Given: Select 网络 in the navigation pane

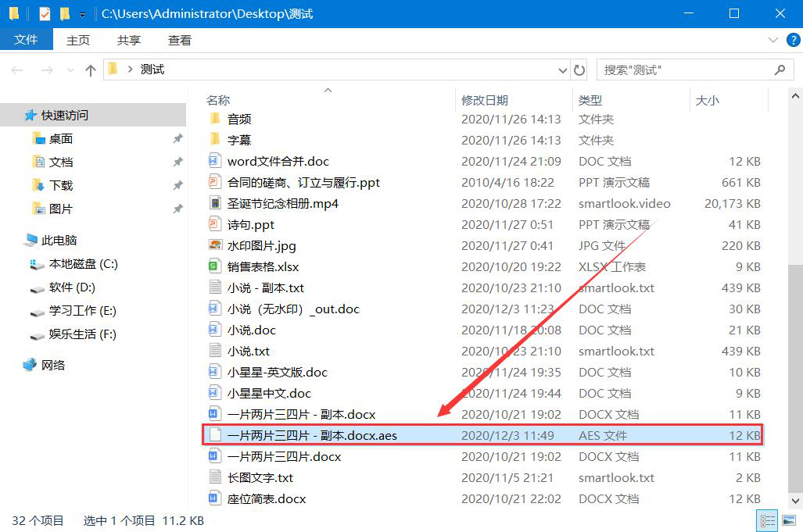Looking at the screenshot, I should click(x=53, y=365).
